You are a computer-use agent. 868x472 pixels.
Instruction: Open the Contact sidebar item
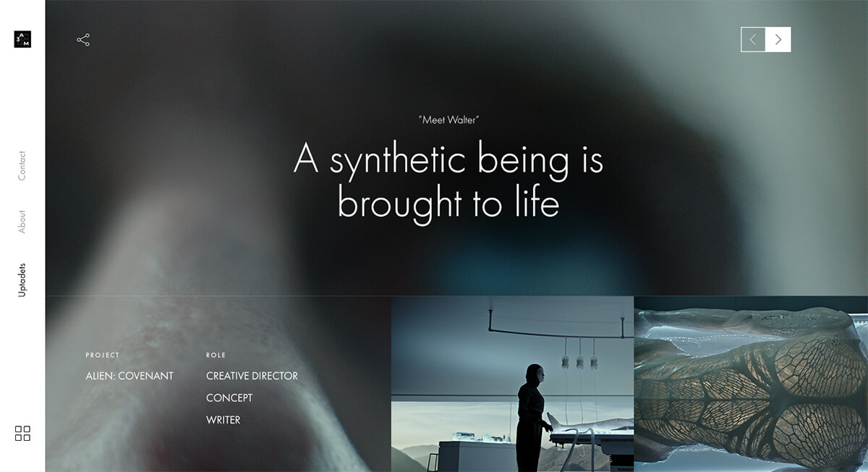pos(22,166)
